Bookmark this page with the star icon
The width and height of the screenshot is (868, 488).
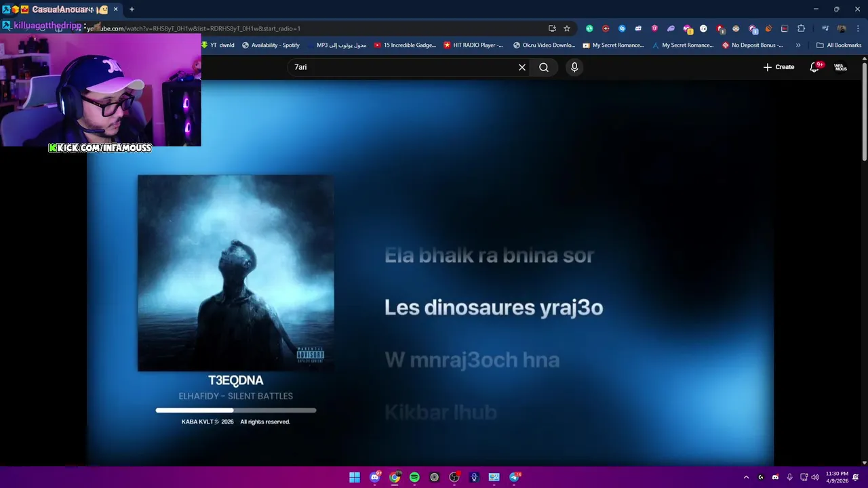pos(567,28)
